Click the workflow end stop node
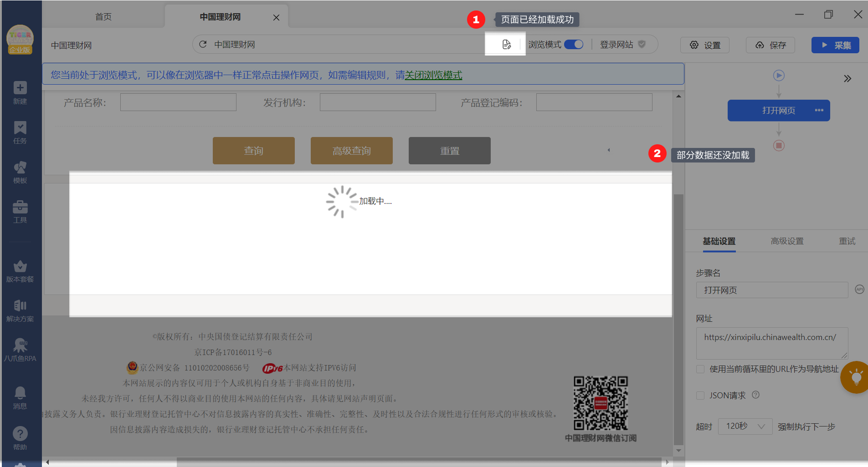Screen dimensions: 868x467 point(779,146)
